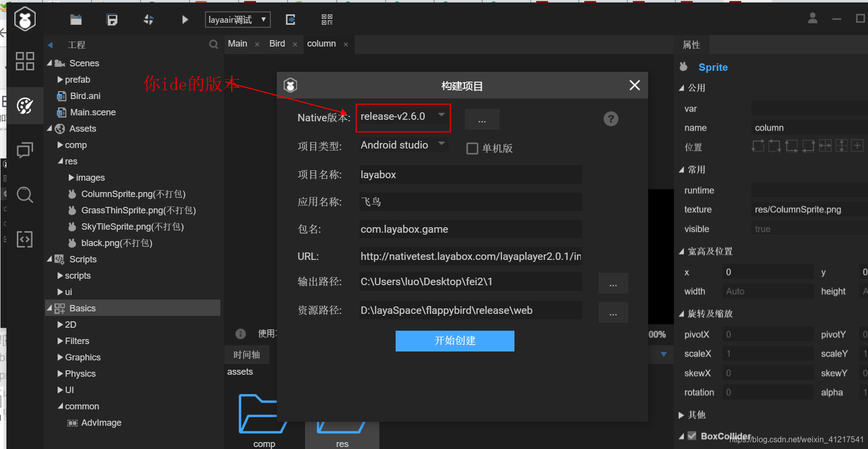
Task: Close the Bird tab
Action: [295, 45]
